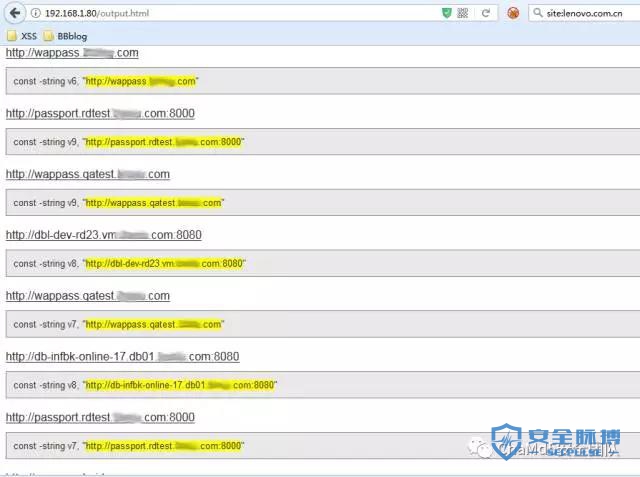
Task: Open the first http://wappass link at top
Action: pyautogui.click(x=72, y=53)
